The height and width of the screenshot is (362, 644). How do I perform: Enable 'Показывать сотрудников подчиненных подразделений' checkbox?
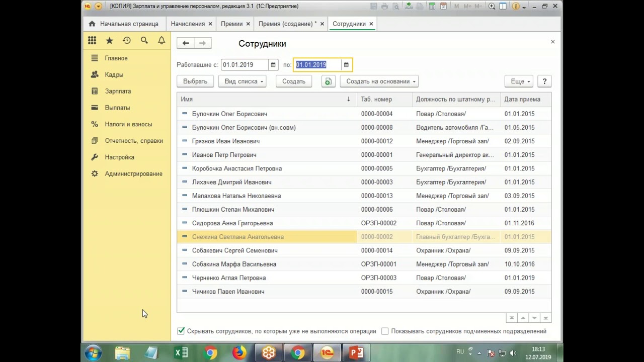pyautogui.click(x=385, y=331)
